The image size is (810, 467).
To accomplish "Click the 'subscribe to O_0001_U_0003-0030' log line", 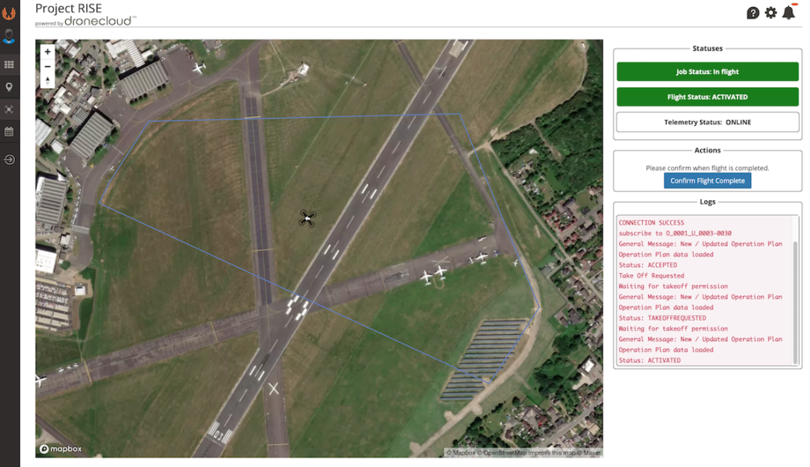I will click(x=675, y=234).
